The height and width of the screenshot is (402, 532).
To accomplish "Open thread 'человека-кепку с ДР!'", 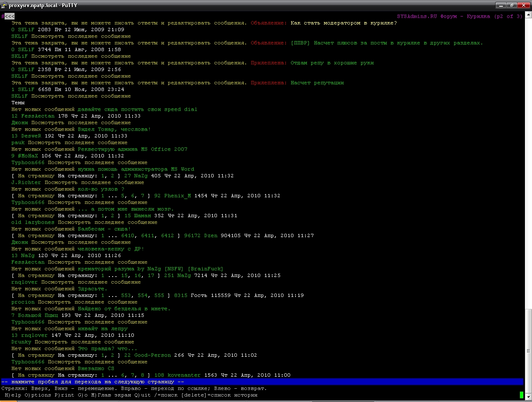I will (x=111, y=249).
